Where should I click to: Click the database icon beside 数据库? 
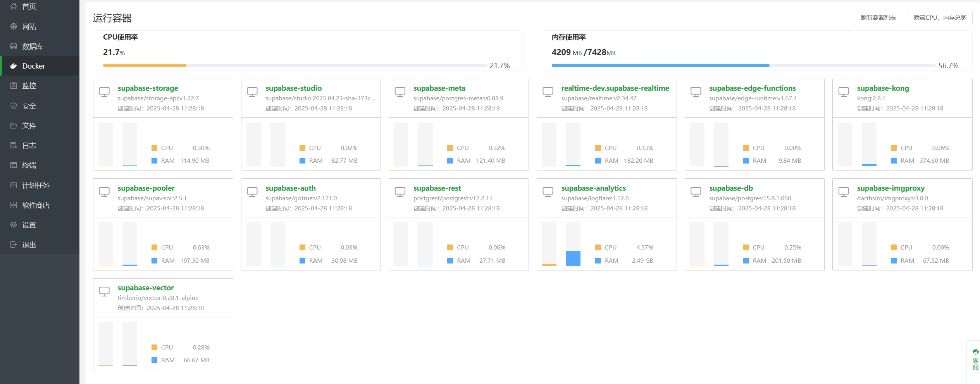tap(14, 46)
